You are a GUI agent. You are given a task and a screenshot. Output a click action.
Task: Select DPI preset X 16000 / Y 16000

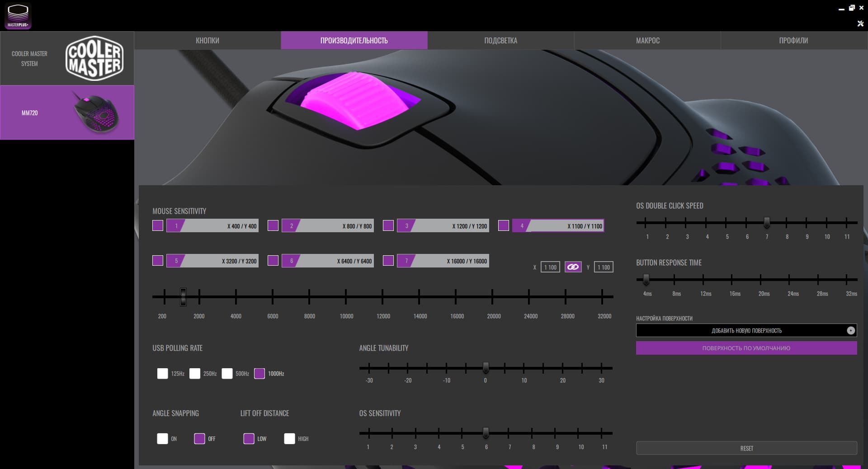click(443, 261)
